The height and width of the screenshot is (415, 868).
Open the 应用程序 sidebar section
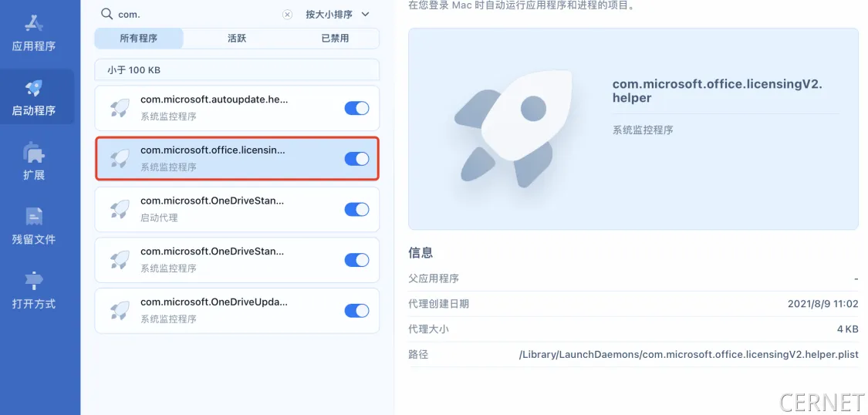(34, 33)
